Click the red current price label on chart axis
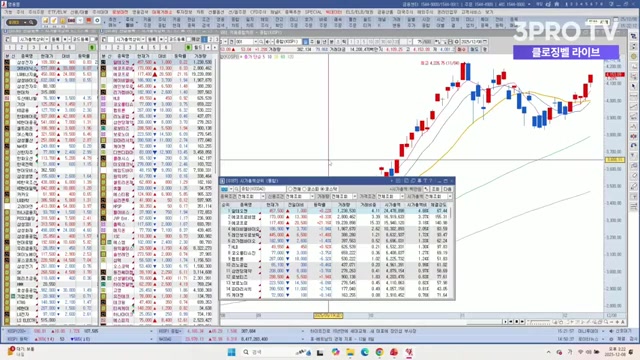Viewport: 640px width, 360px height. 614,75
